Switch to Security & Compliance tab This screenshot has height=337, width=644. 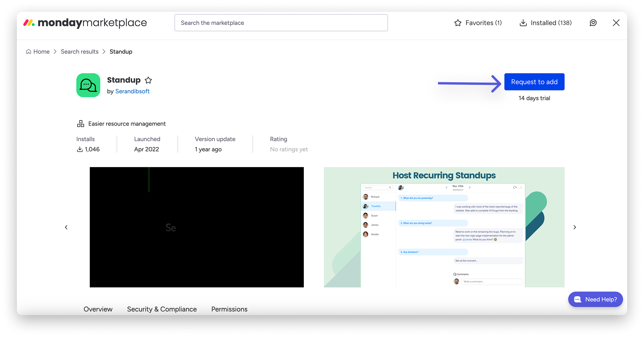pos(162,309)
